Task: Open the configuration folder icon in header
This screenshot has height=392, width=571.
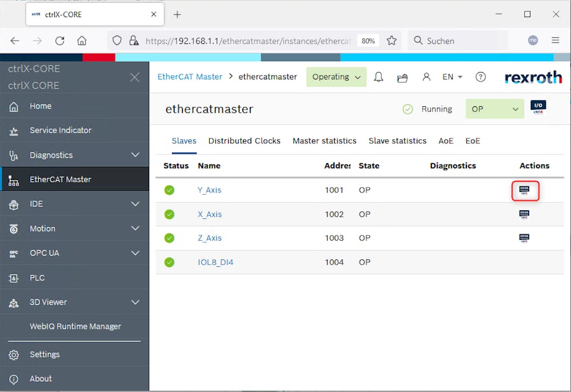Action: (x=402, y=78)
